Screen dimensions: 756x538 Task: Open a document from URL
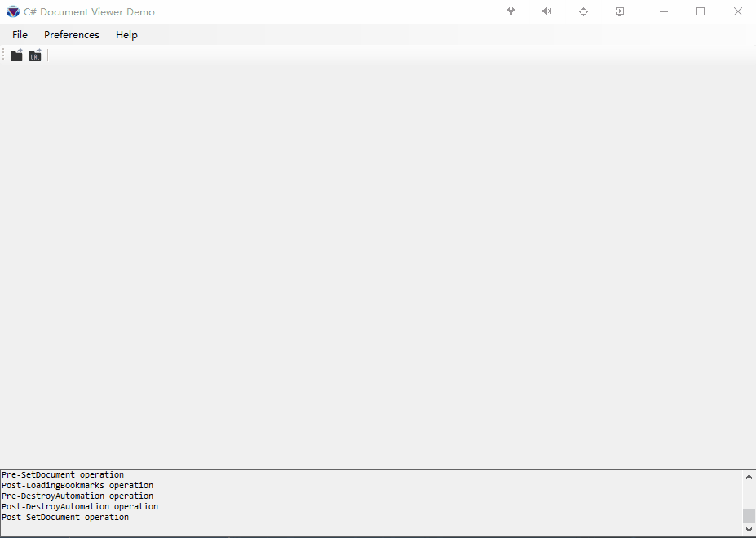click(35, 55)
